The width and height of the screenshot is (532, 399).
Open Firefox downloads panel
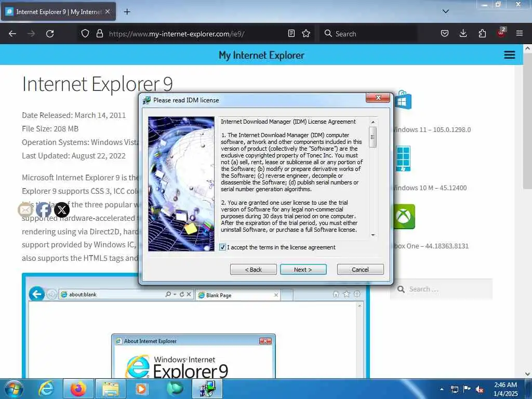click(463, 33)
